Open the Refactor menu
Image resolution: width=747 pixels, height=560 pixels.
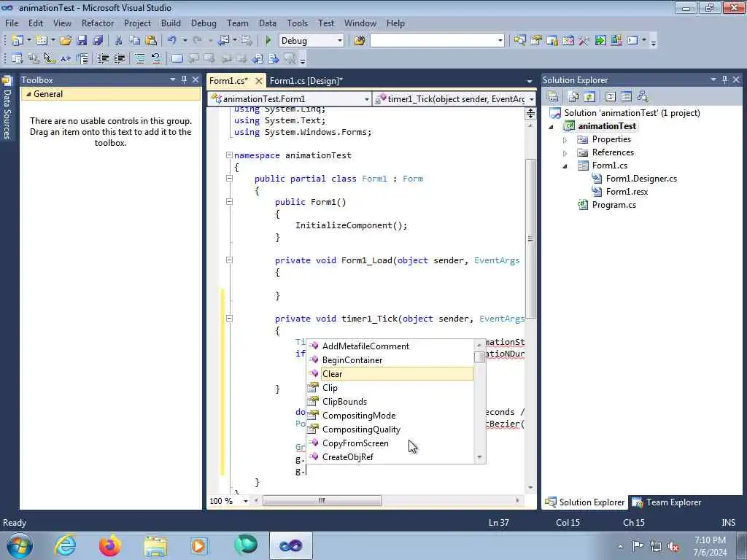(98, 23)
